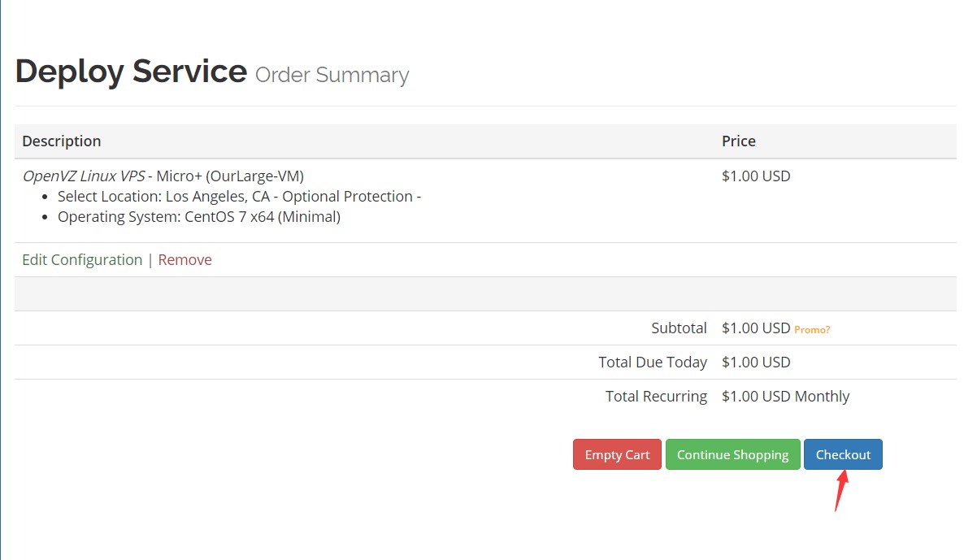Click the Total Due Today label
964x560 pixels.
(x=653, y=362)
